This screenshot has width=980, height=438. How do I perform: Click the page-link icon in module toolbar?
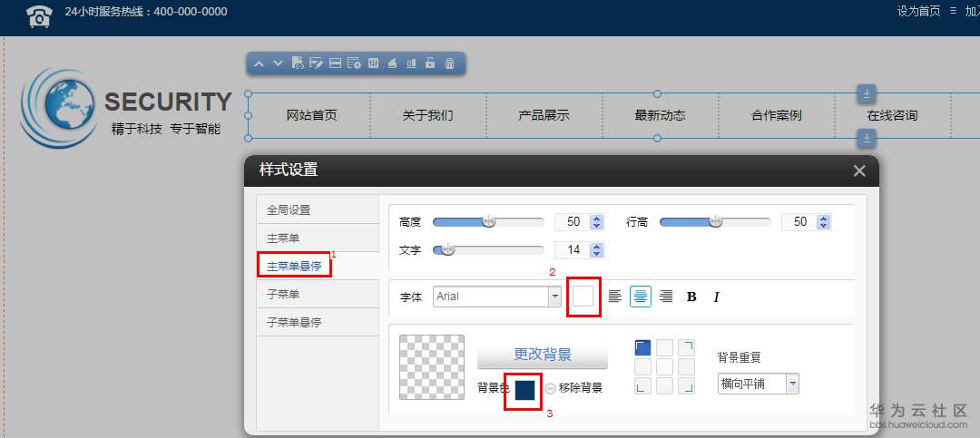(x=298, y=63)
